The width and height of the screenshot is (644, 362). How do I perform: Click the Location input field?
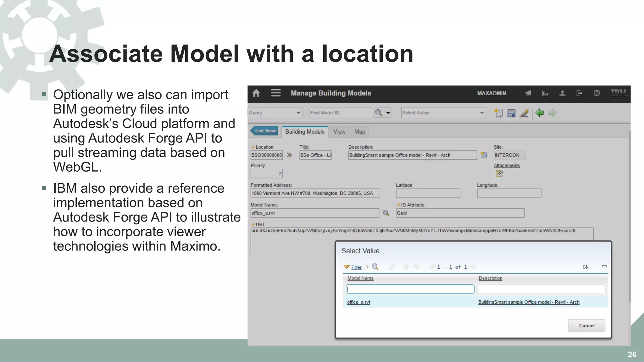[267, 155]
